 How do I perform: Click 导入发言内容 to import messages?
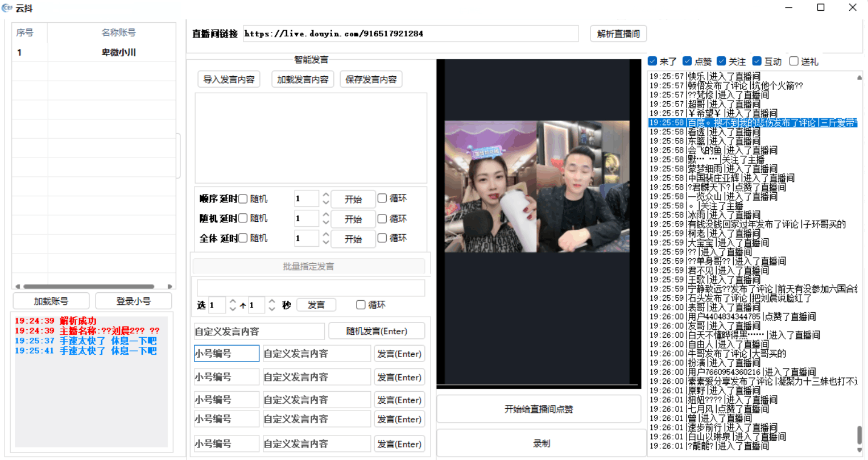[229, 79]
